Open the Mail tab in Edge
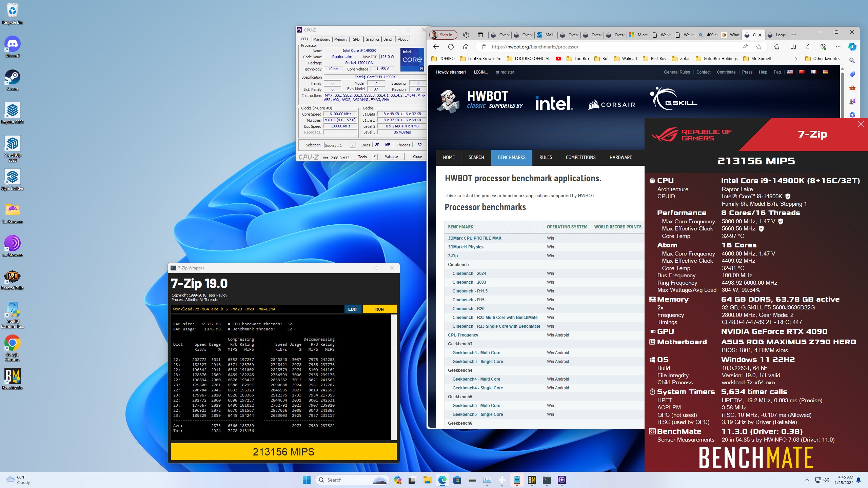 [x=546, y=35]
